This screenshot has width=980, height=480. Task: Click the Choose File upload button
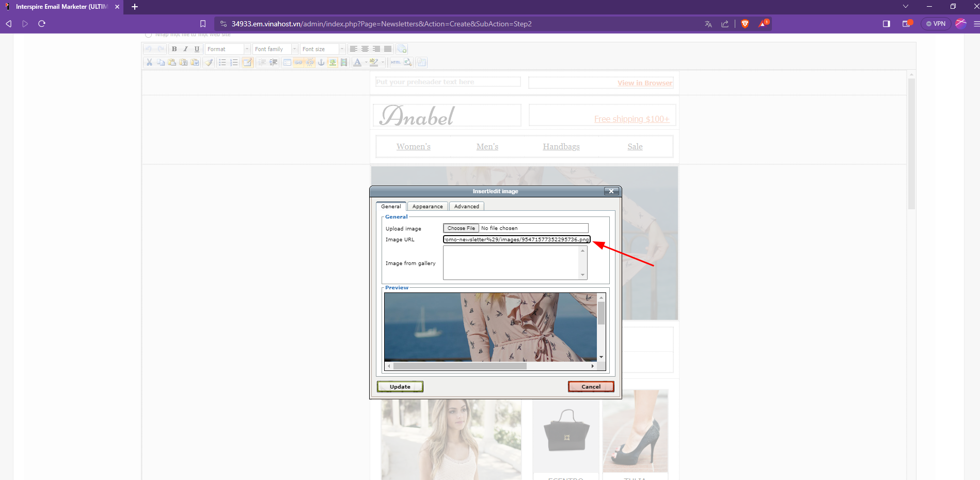coord(461,228)
